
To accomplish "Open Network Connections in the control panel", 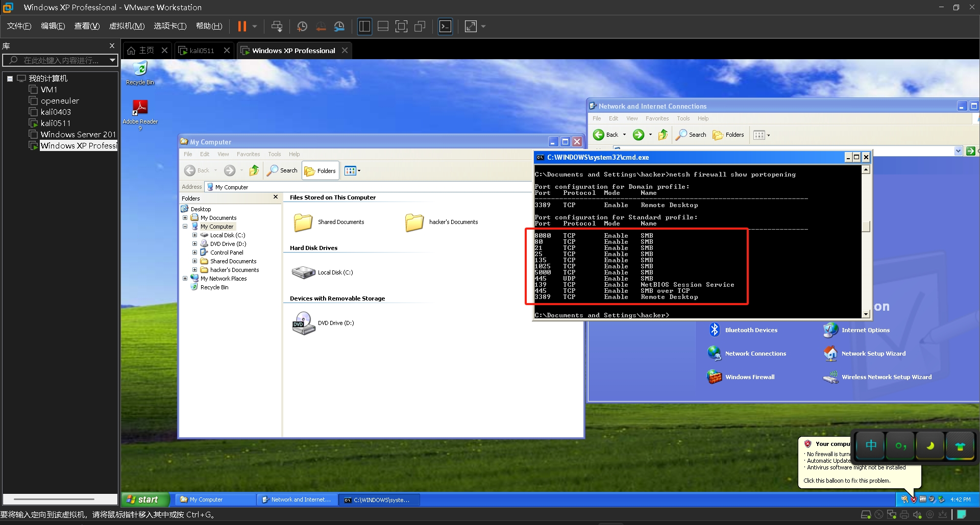I will tap(747, 354).
